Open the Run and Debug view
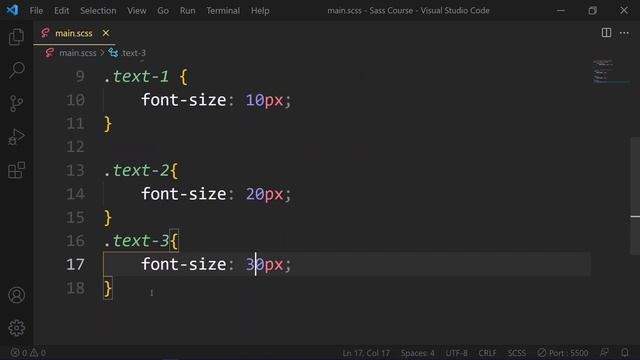 pos(16,137)
